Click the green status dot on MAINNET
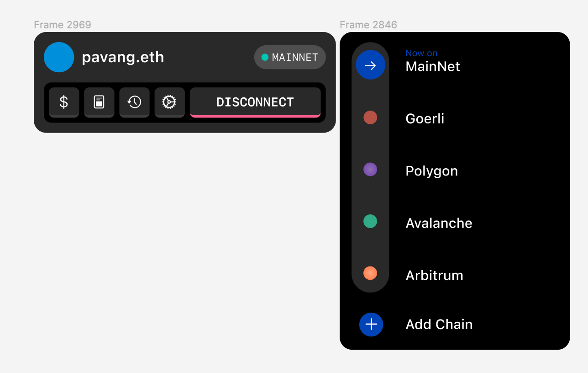 click(x=265, y=58)
